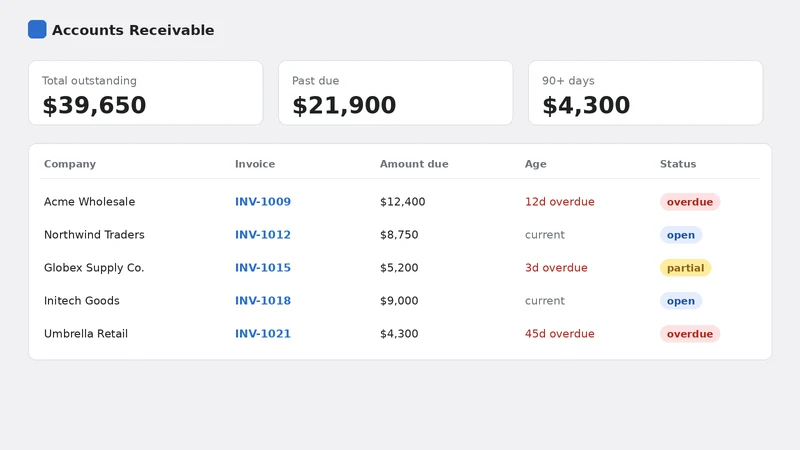This screenshot has height=450, width=800.
Task: Click the $9,000 amount cell
Action: point(399,301)
